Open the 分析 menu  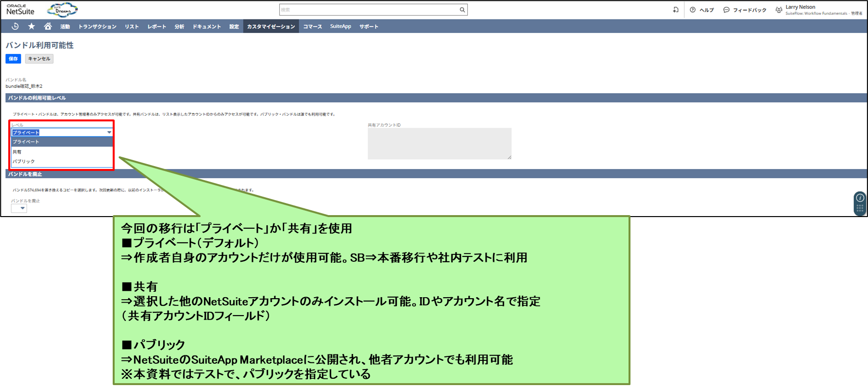tap(179, 27)
